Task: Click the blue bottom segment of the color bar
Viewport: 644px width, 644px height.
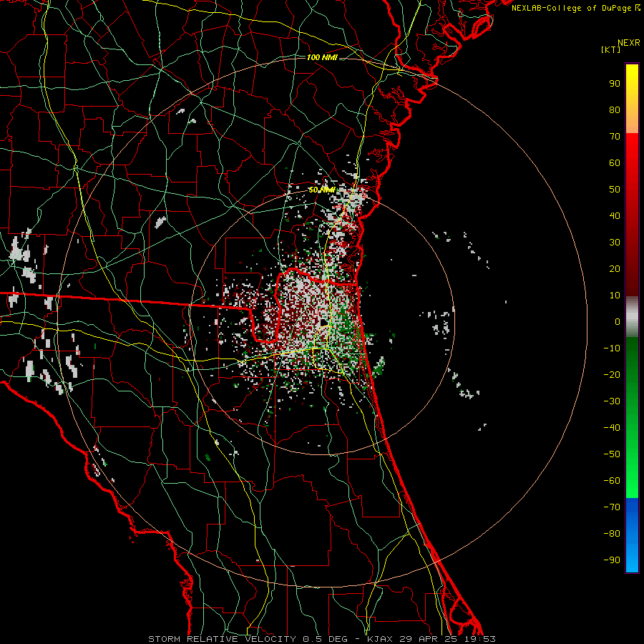Action: (x=632, y=535)
